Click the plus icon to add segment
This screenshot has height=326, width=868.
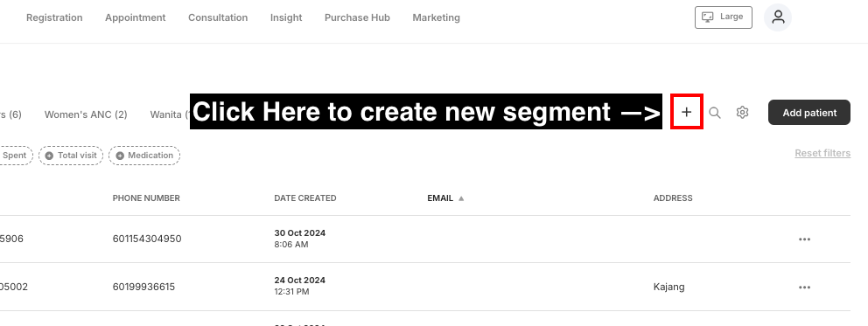point(686,112)
